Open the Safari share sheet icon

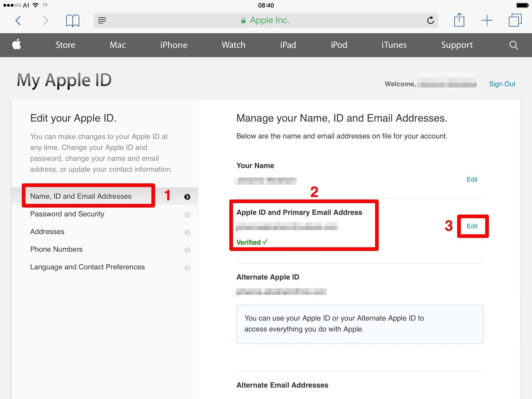point(459,20)
